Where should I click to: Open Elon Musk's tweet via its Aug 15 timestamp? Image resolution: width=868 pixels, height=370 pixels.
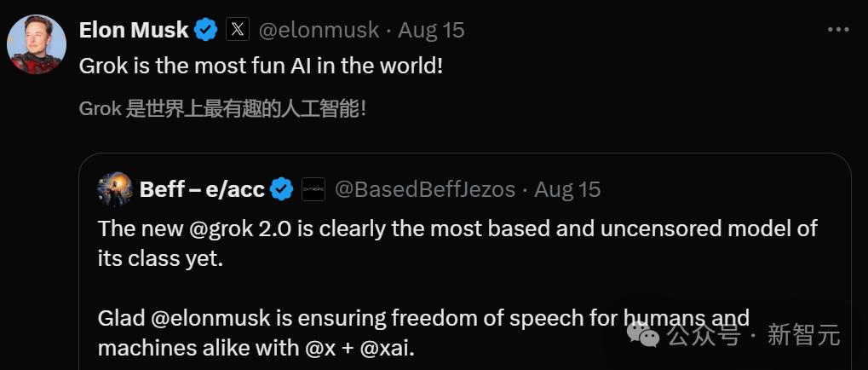(431, 31)
